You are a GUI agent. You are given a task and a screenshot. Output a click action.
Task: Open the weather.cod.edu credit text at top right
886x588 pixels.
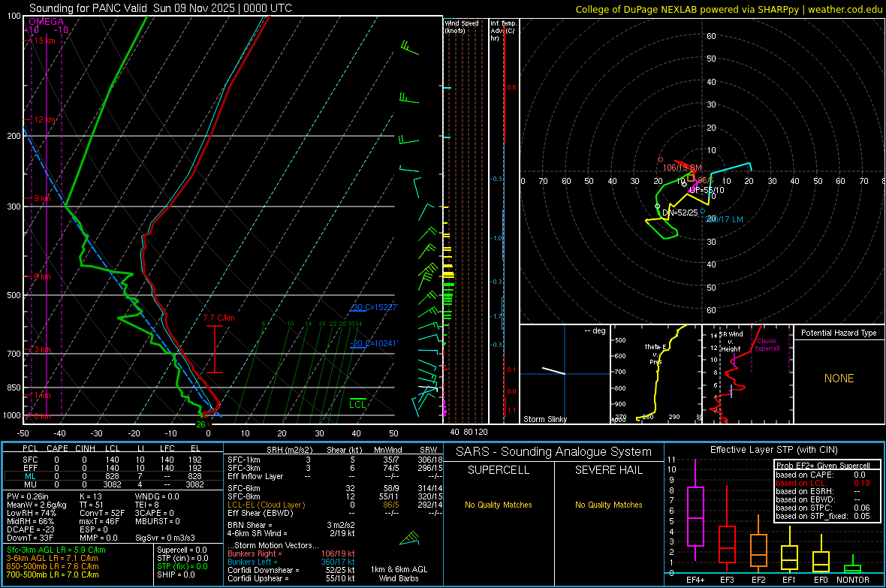point(845,9)
